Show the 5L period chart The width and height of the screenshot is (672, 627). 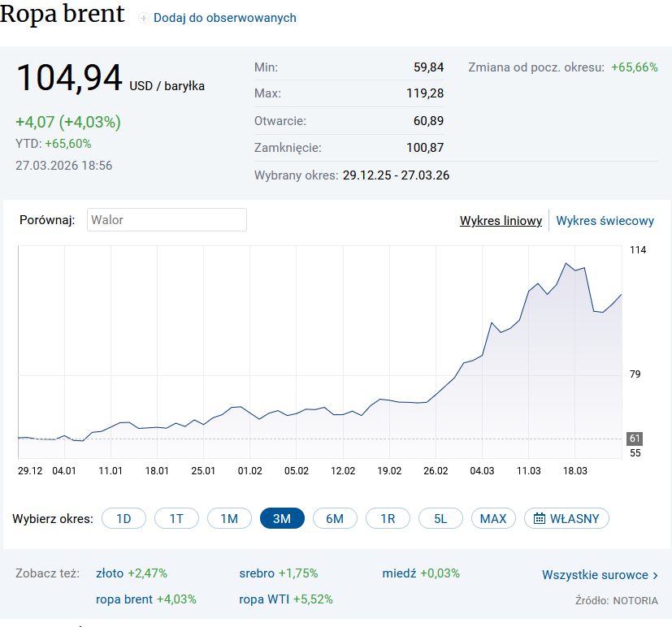click(440, 519)
